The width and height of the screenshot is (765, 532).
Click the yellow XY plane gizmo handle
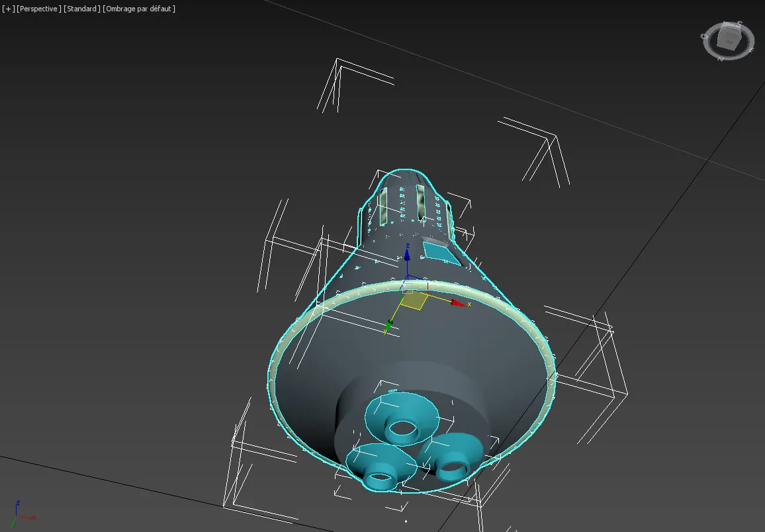(x=414, y=301)
